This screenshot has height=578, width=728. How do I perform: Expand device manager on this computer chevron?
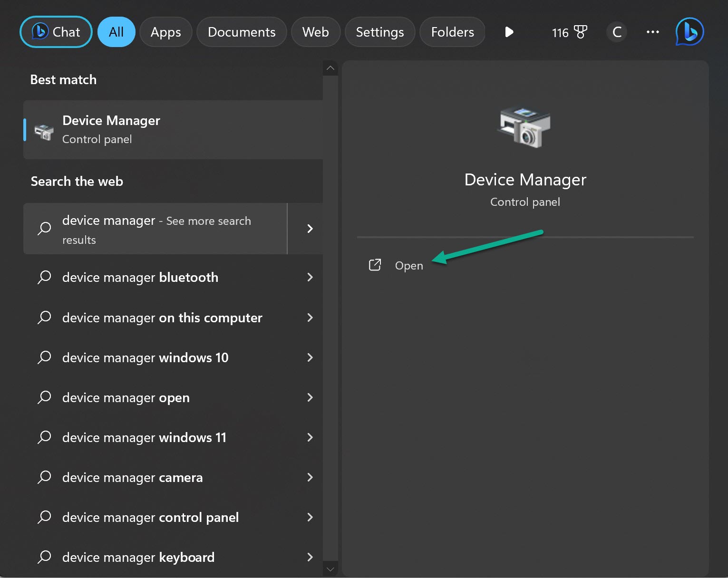click(x=310, y=317)
